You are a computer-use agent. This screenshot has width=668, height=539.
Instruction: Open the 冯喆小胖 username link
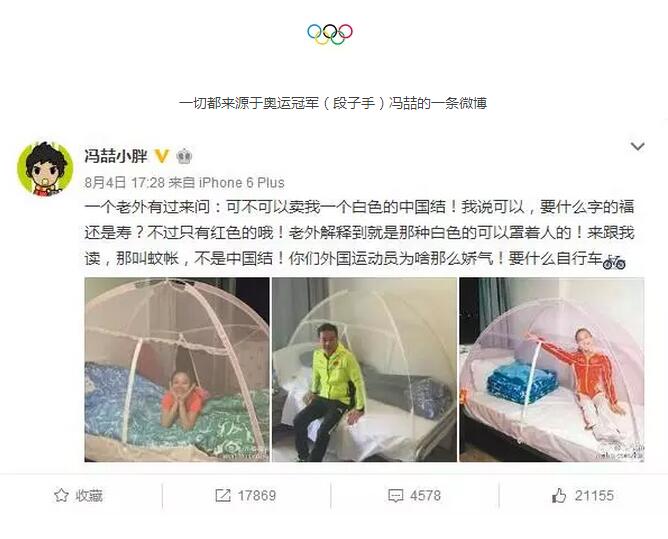pos(115,156)
